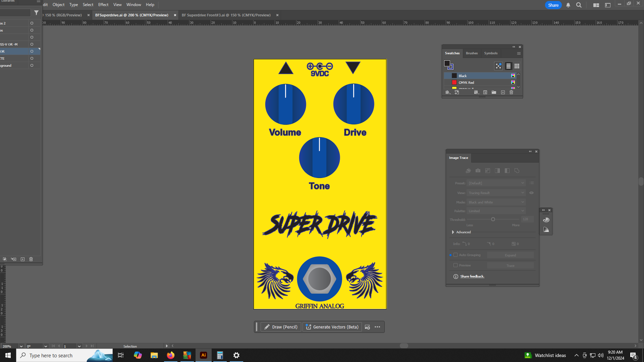Click the Draw (Pencil) button
This screenshot has height=362, width=644.
[x=281, y=327]
